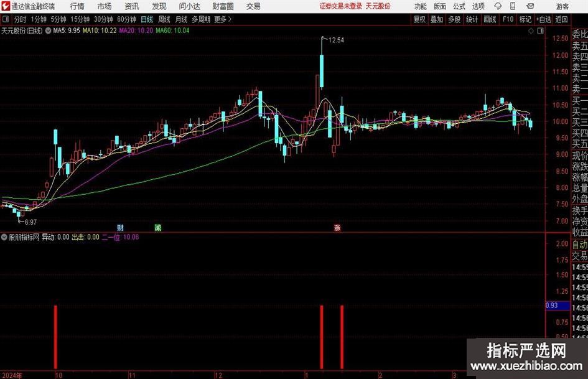Screen dimensions: 588x379
Task: Click the 财 event marker on chart
Action: (120, 227)
